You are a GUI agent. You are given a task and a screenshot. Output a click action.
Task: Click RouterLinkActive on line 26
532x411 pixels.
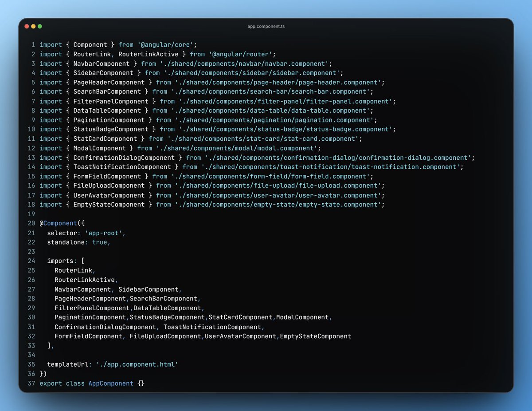(84, 280)
